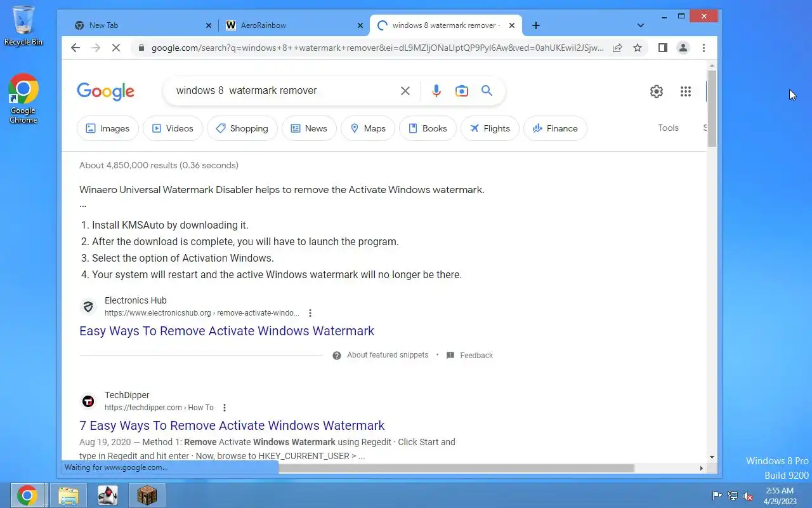Open 7 Easy Ways To Remove Activate Windows Watermark
The width and height of the screenshot is (812, 508).
(232, 425)
